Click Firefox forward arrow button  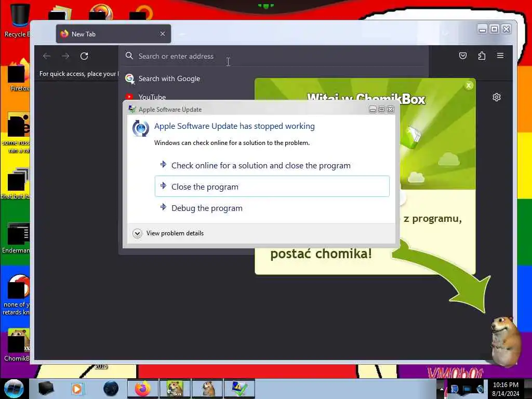65,56
